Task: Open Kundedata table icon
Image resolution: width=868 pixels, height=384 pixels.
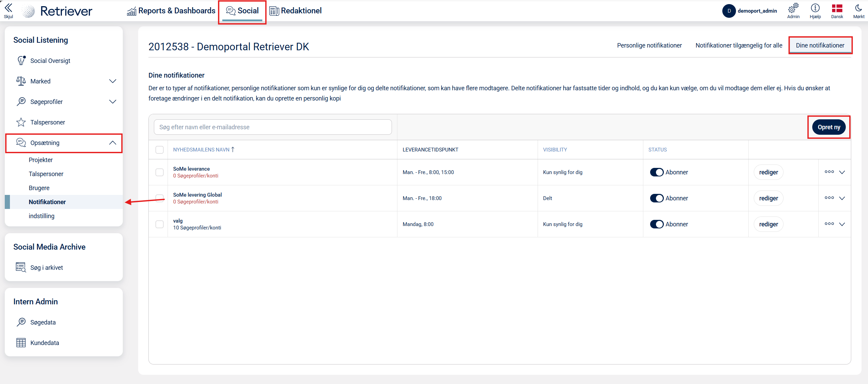Action: click(x=21, y=343)
